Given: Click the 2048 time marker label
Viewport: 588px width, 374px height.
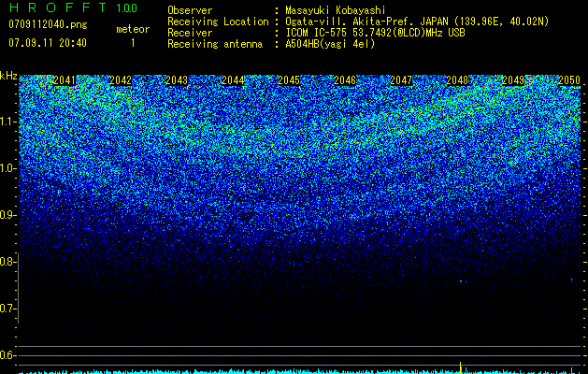Looking at the screenshot, I should pyautogui.click(x=457, y=80).
